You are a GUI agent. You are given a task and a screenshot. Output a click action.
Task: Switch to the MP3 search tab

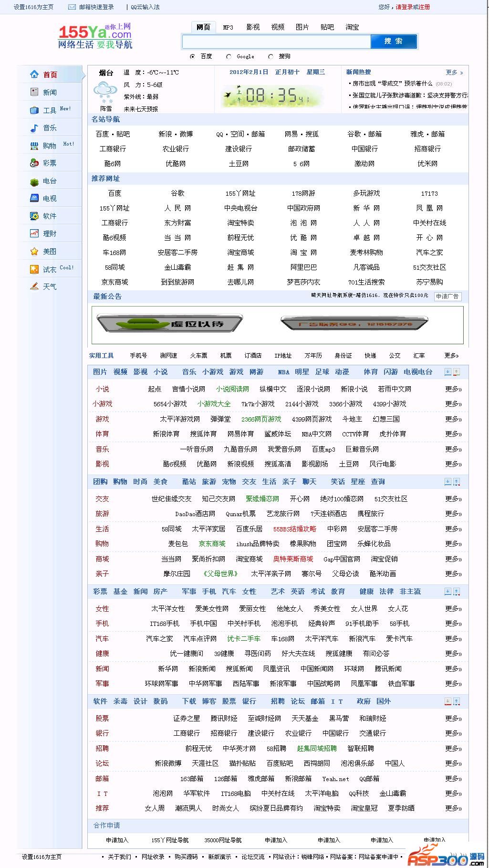[x=228, y=27]
